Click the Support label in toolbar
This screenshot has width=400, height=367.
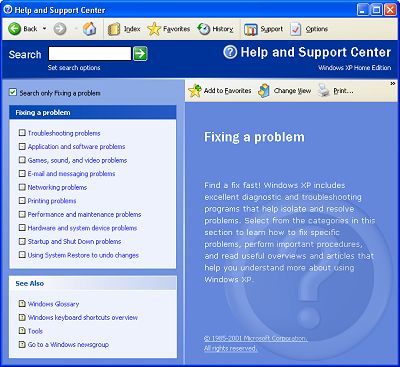coord(271,29)
